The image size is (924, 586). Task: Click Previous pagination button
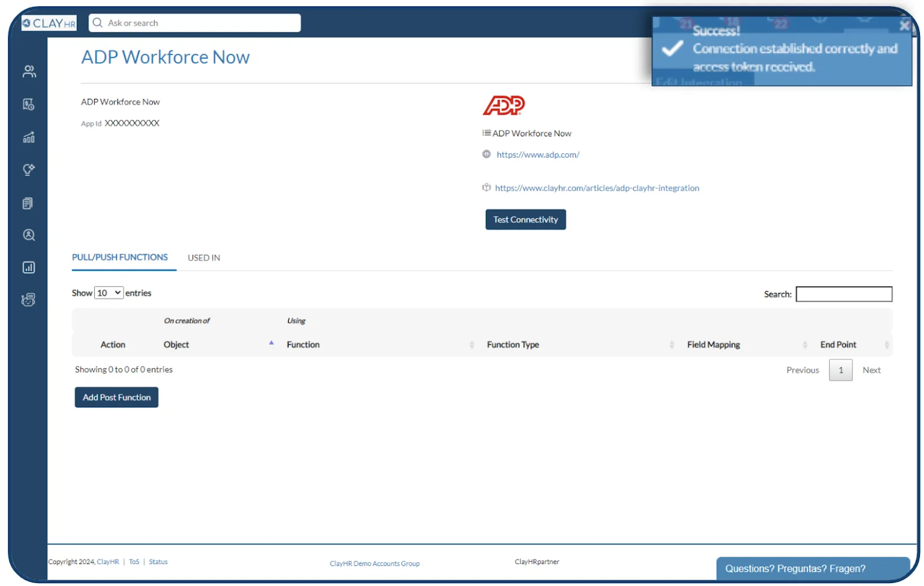click(x=803, y=370)
